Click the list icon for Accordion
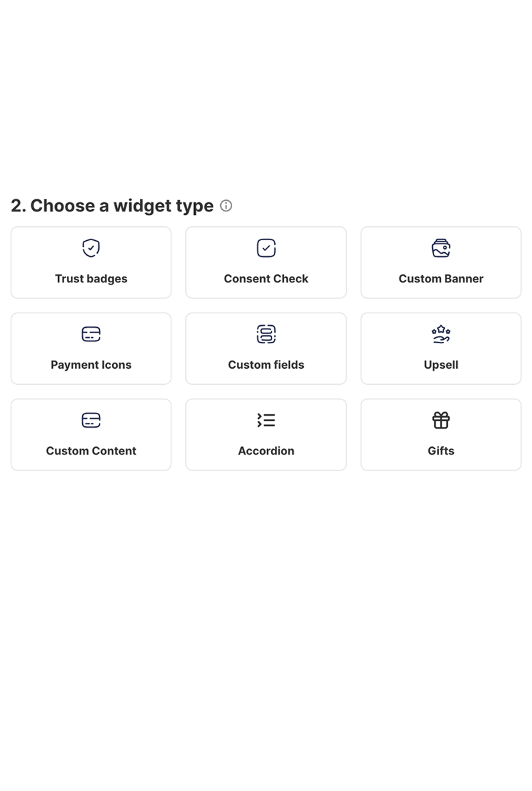The image size is (532, 791). (266, 420)
